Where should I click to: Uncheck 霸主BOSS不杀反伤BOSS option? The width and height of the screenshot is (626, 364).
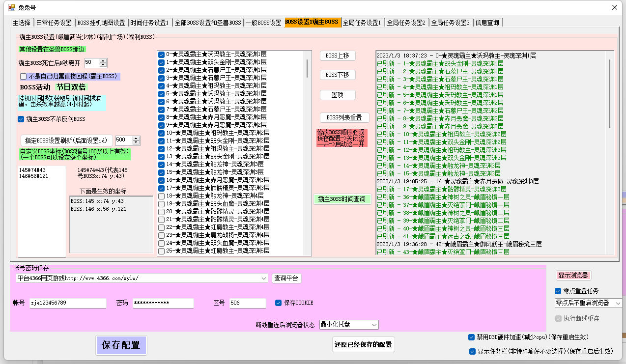(x=21, y=119)
